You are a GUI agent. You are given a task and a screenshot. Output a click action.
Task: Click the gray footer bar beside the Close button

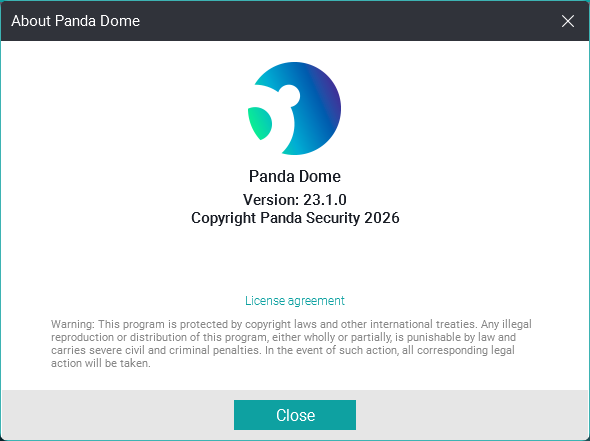pyautogui.click(x=470, y=415)
